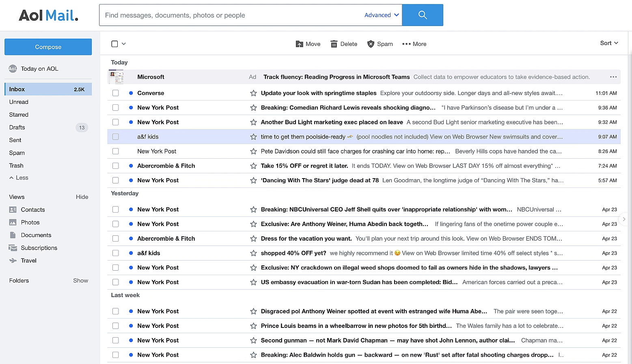Check the checkbox beside the Converse email

pos(115,93)
